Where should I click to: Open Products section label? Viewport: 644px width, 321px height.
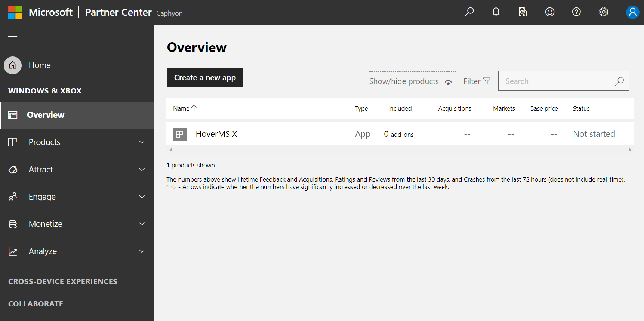[x=44, y=142]
